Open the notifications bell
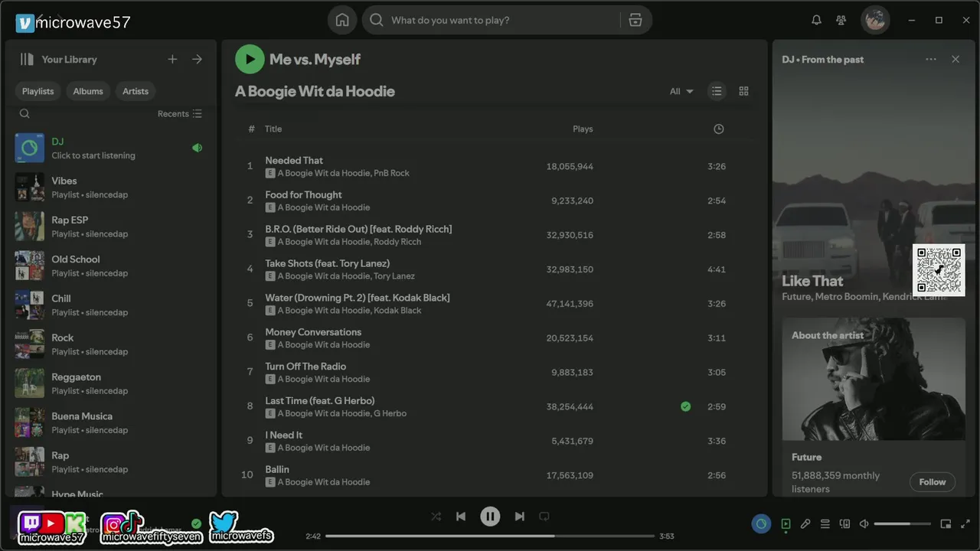Image resolution: width=980 pixels, height=551 pixels. click(816, 20)
